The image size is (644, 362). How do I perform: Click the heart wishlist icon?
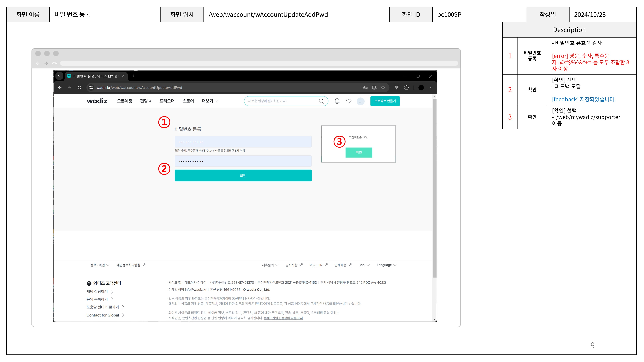349,101
